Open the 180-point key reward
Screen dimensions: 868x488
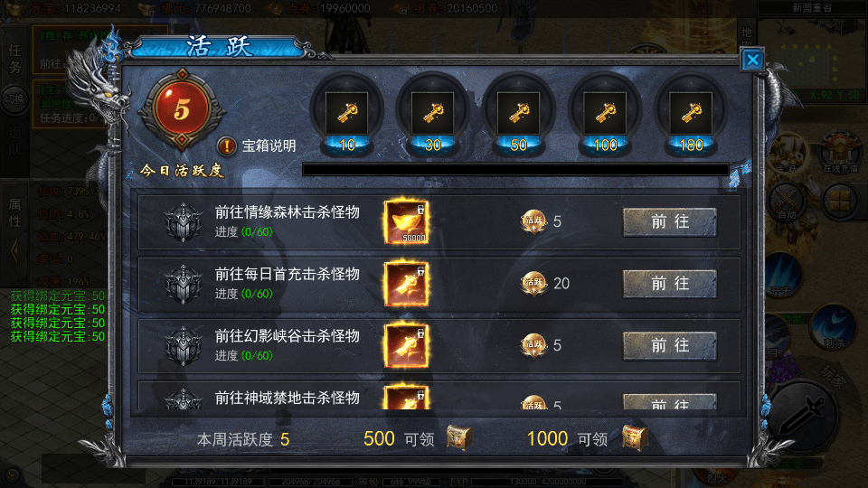coord(690,114)
